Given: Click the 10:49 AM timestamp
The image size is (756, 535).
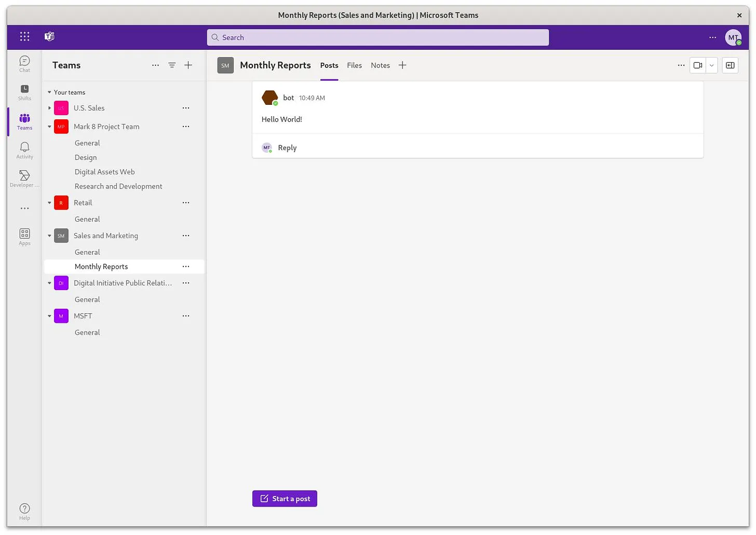Looking at the screenshot, I should (x=312, y=98).
